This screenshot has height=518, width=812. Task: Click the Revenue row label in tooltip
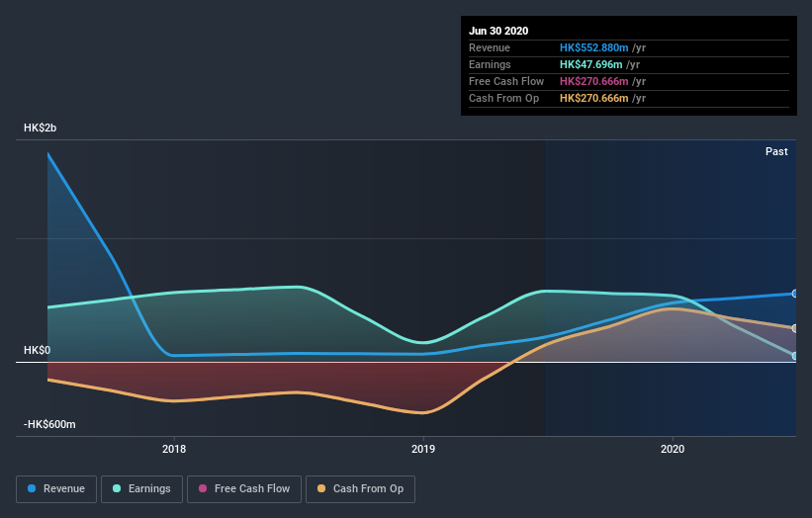tap(490, 47)
